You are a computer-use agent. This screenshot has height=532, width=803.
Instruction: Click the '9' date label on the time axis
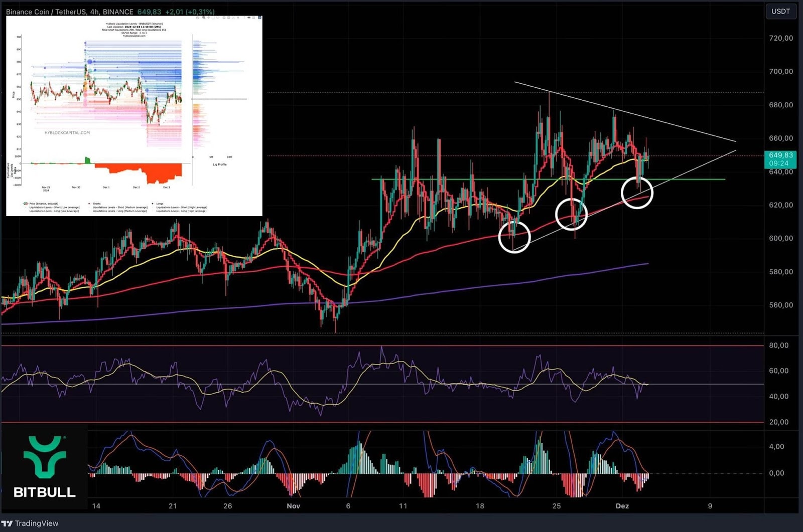[x=710, y=506]
